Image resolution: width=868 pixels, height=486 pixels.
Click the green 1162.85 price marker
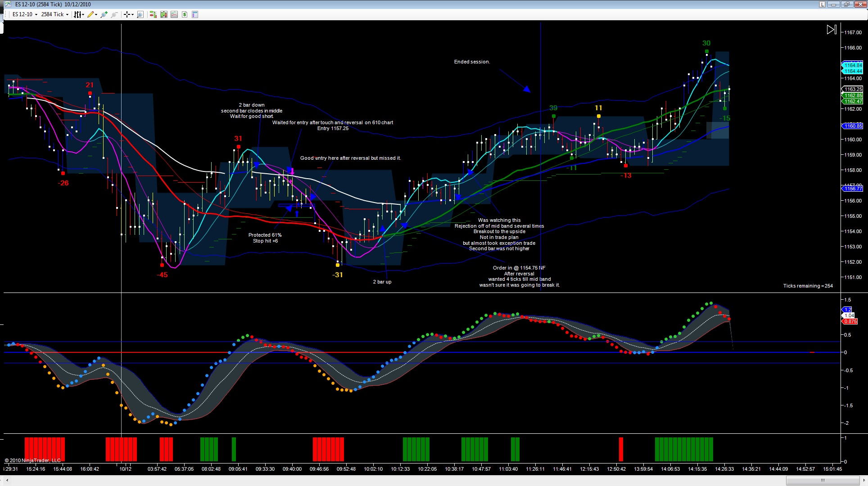852,96
